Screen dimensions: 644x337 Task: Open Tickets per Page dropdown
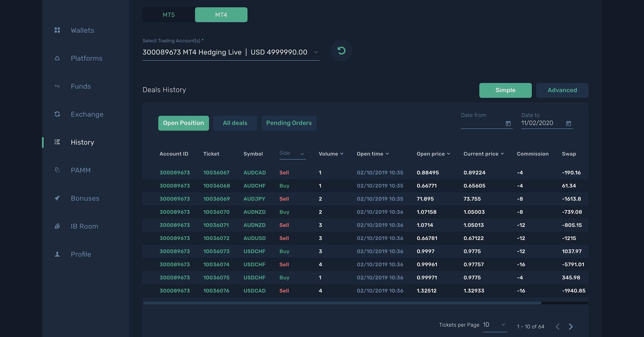495,325
